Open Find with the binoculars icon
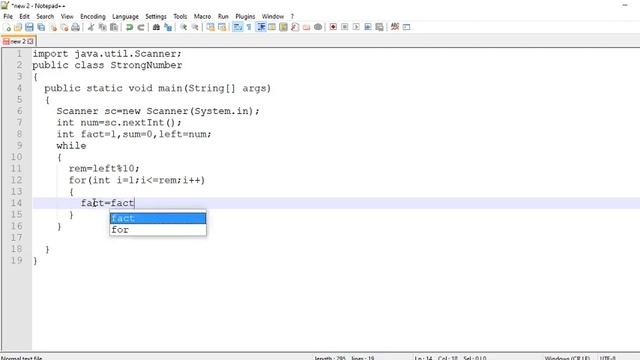Viewport: 640px width, 360px height. coord(156,27)
